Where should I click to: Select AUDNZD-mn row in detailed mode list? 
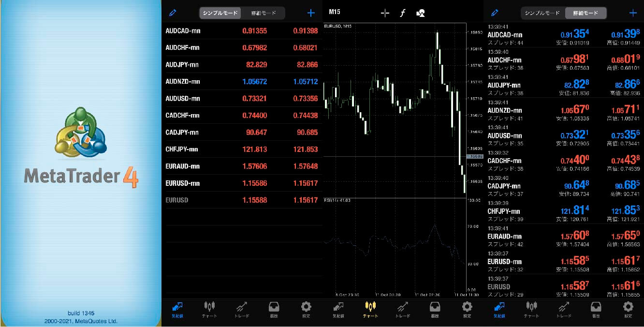tap(564, 110)
